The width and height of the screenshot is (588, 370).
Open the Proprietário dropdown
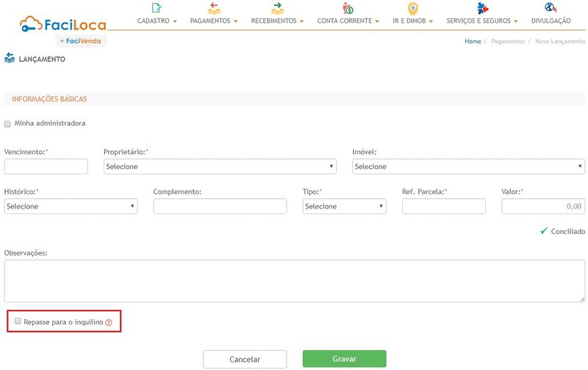[220, 167]
